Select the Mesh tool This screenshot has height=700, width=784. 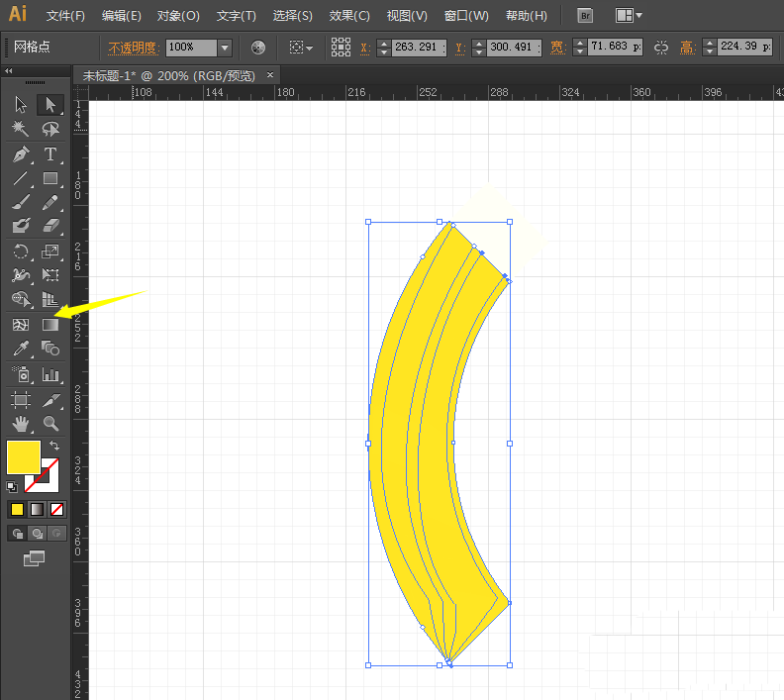21,325
